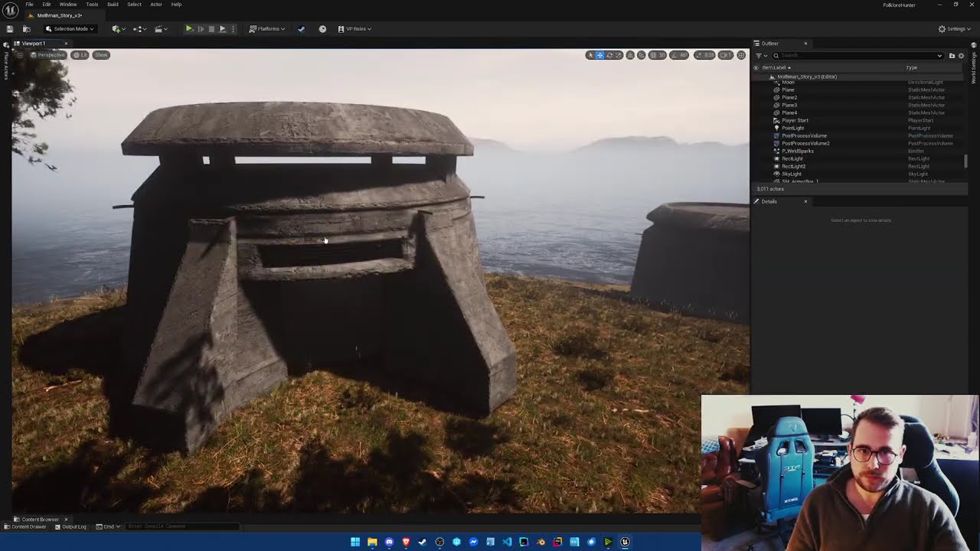Open the viewport options hamburger menu

pyautogui.click(x=20, y=55)
